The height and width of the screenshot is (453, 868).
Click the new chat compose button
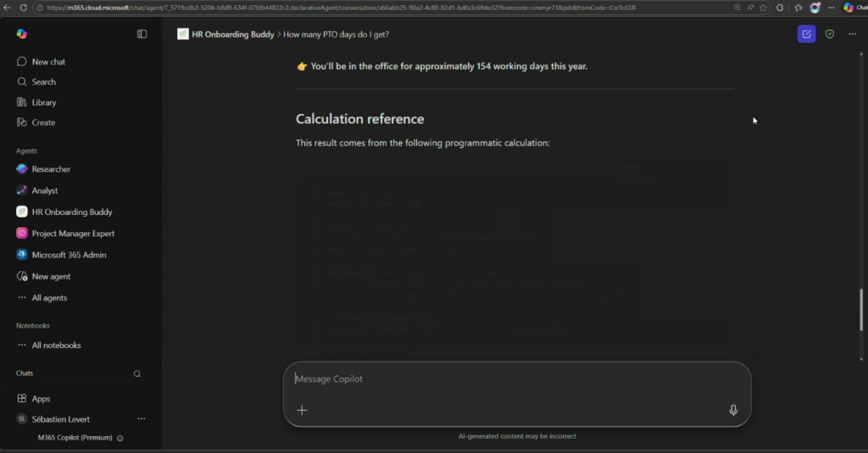(807, 34)
